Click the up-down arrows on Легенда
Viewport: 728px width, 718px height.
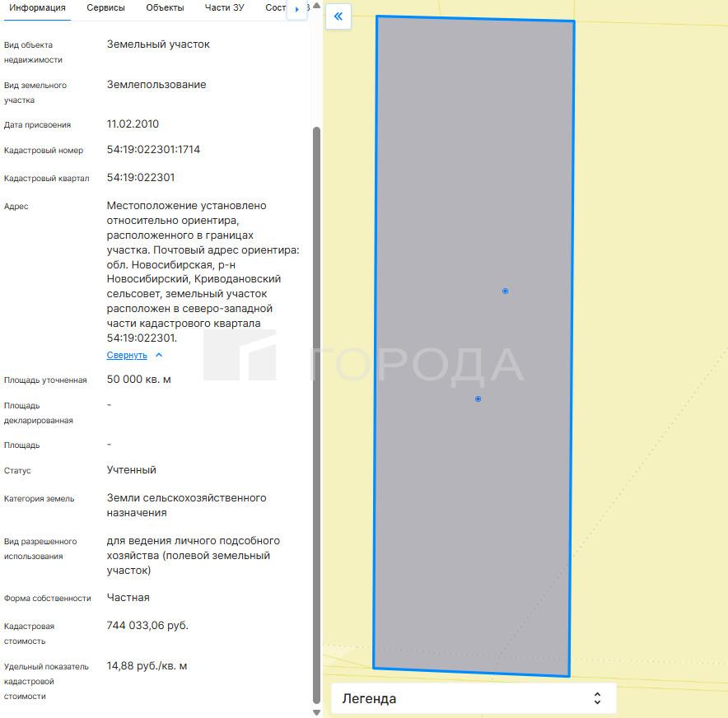click(x=597, y=698)
